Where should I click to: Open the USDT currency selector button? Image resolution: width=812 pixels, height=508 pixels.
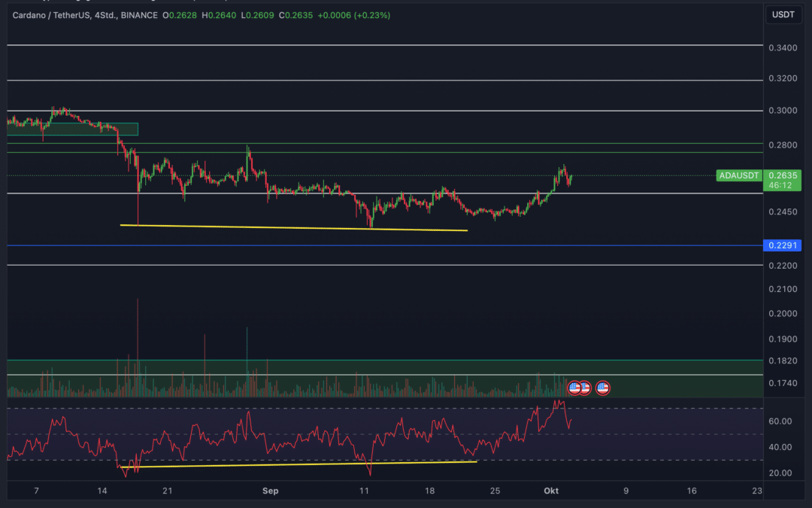pyautogui.click(x=783, y=14)
